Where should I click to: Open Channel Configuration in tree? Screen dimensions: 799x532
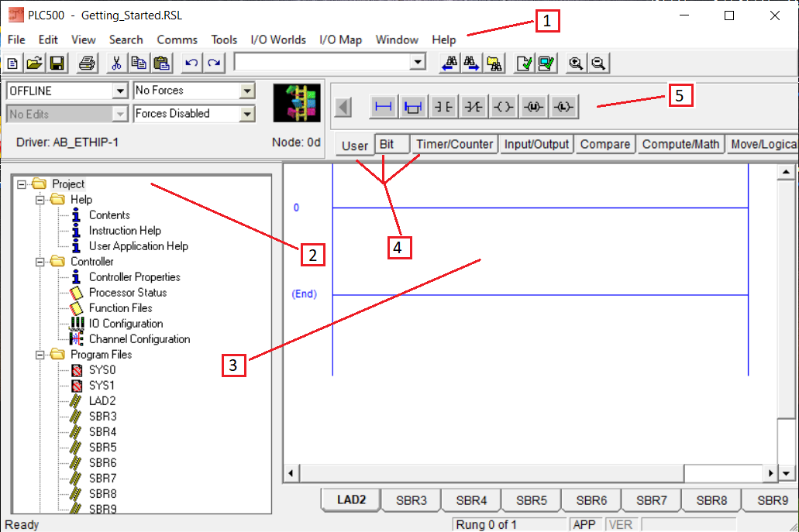pos(139,339)
